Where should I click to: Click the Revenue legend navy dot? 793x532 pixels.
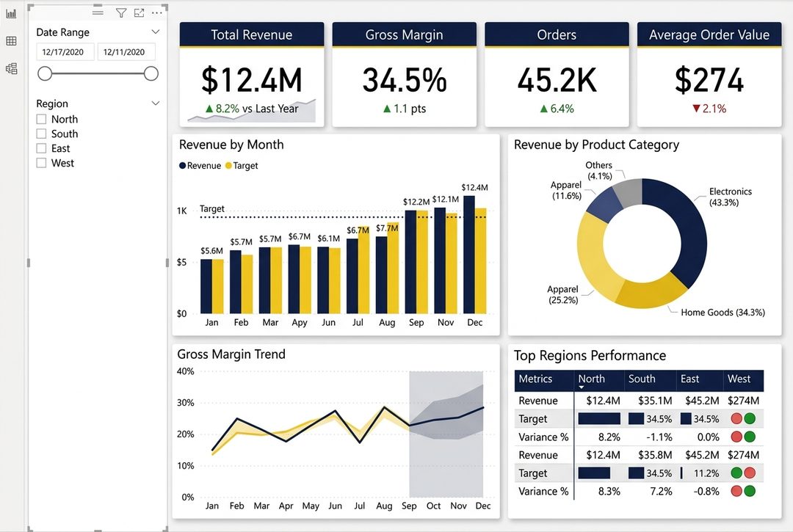[x=183, y=166]
